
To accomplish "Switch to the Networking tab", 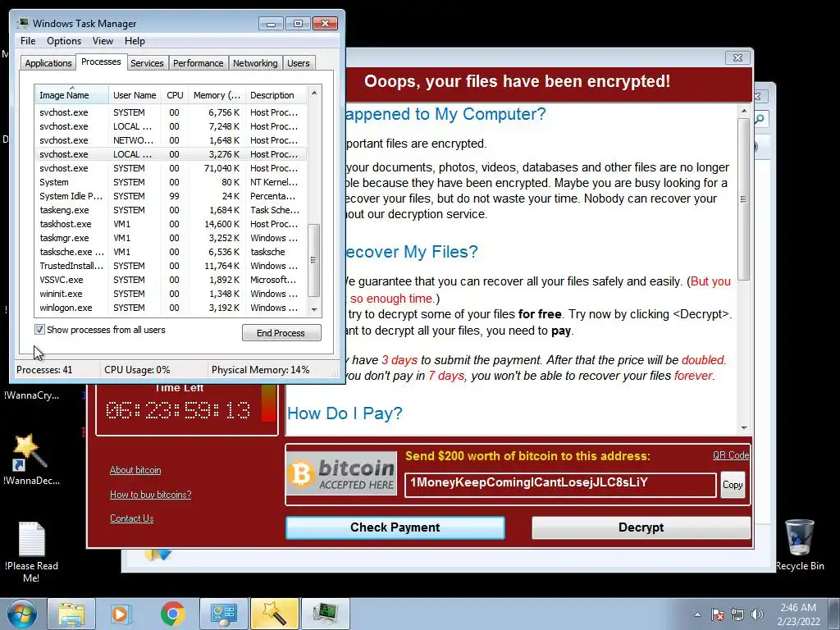I will 255,62.
